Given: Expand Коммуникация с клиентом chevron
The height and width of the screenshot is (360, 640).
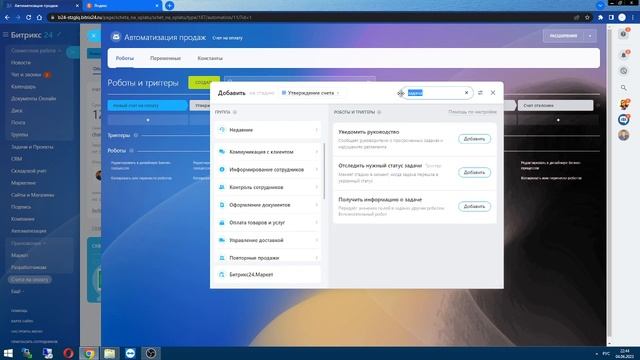Looking at the screenshot, I should pos(316,152).
